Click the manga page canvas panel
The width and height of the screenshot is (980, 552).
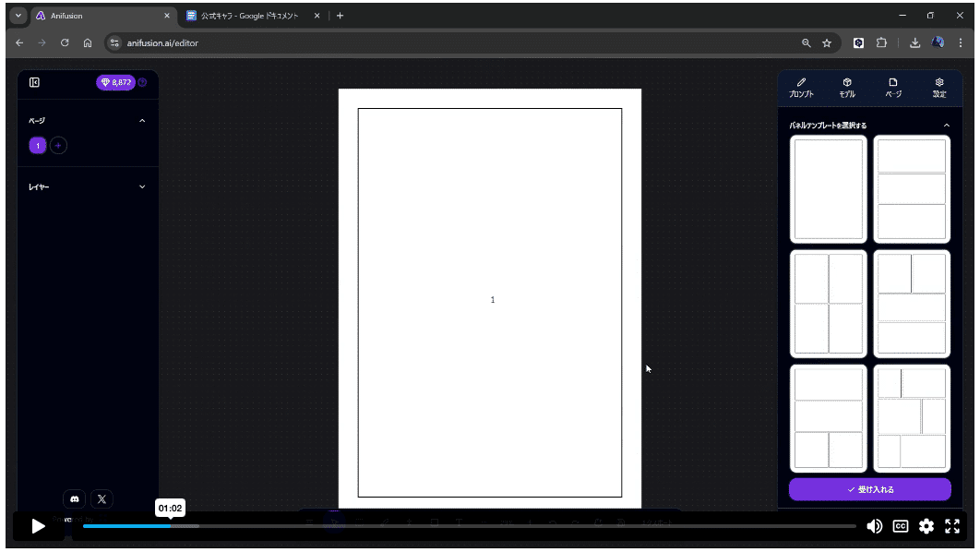(489, 303)
